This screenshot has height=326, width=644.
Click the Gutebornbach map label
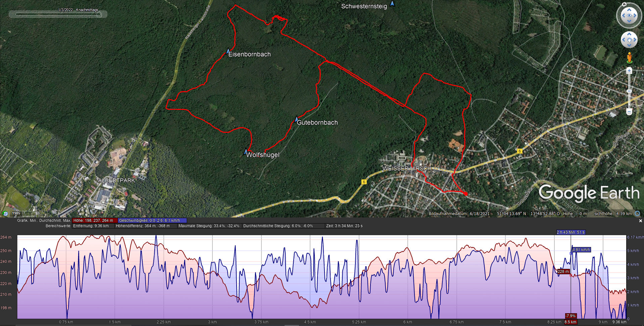pyautogui.click(x=317, y=123)
